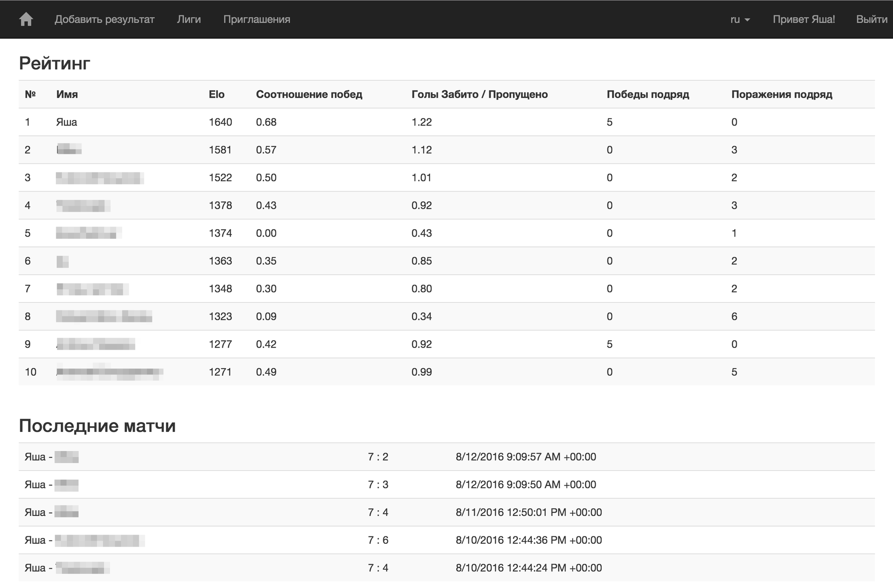This screenshot has width=893, height=588.
Task: Log out with the Выйти link
Action: coord(872,19)
